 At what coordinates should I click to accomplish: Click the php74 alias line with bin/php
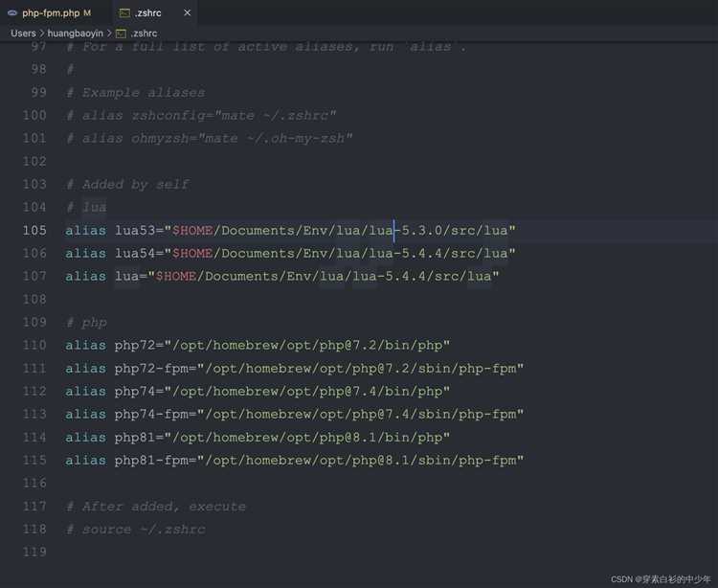click(x=258, y=391)
